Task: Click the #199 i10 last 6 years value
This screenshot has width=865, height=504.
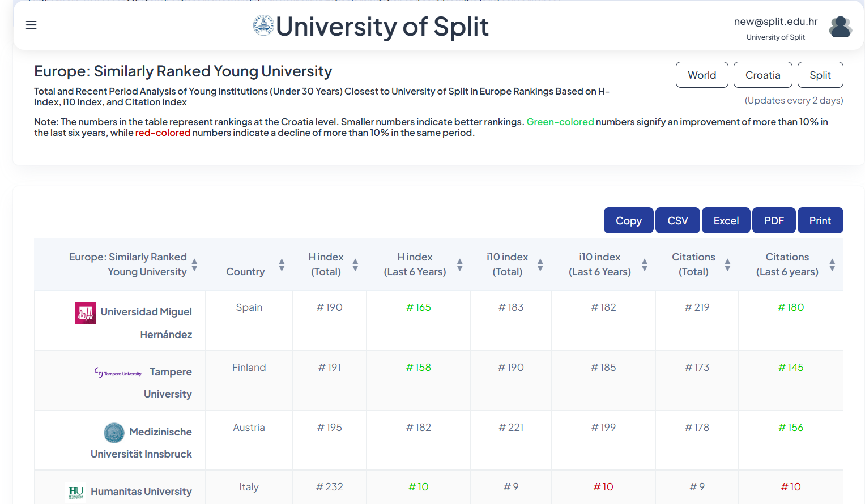Action: click(x=603, y=428)
